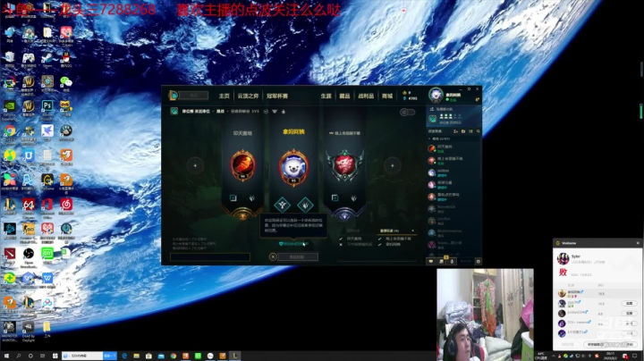Open the 冠军杯赛 tab

[x=277, y=96]
